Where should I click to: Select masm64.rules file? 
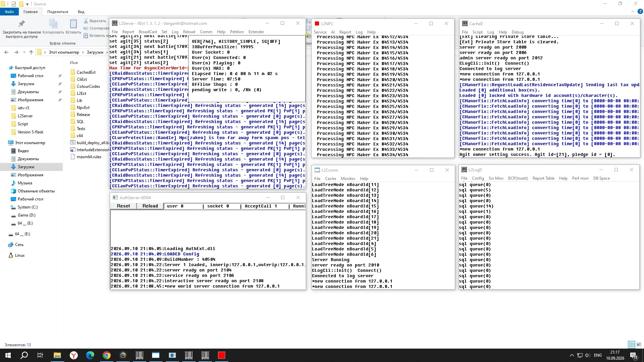click(89, 157)
